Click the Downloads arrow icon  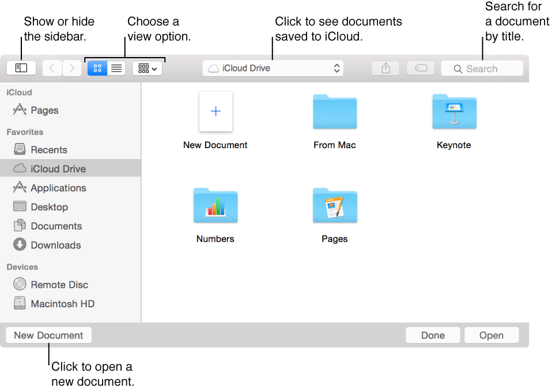(x=20, y=244)
